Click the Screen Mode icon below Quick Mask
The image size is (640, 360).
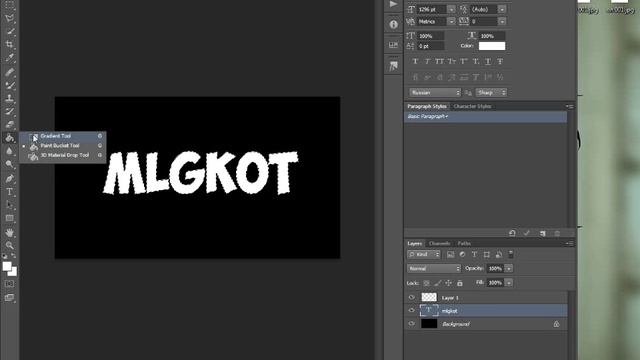[x=9, y=298]
